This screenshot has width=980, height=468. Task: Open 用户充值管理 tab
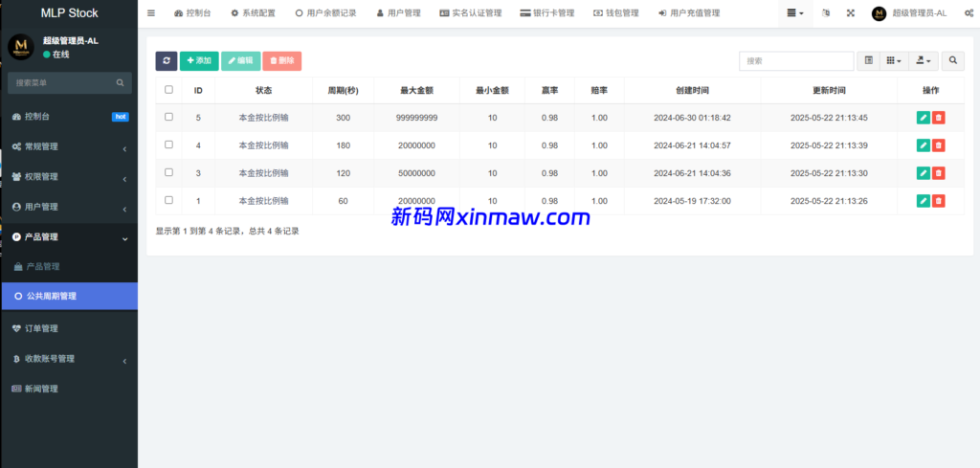(x=689, y=13)
